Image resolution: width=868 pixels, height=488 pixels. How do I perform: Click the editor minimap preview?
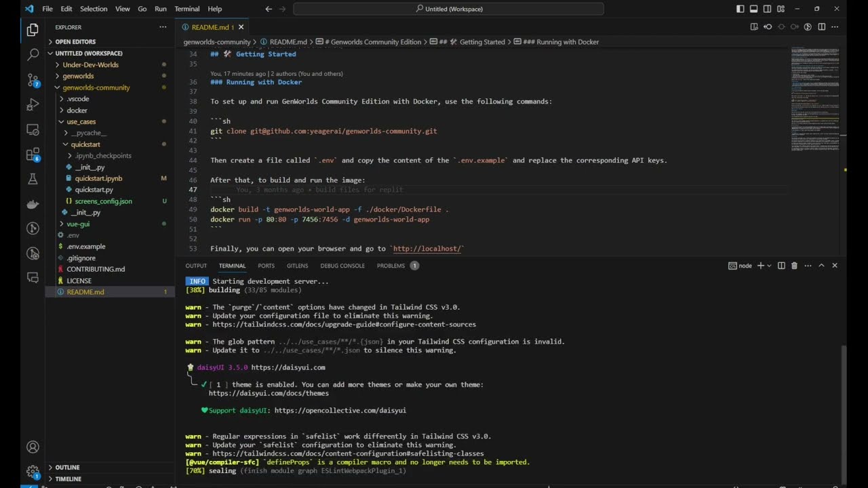815,98
